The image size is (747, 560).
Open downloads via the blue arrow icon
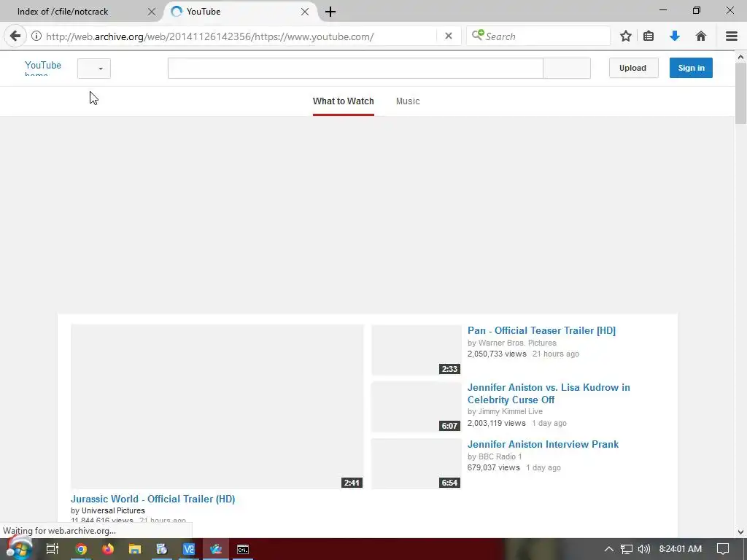[x=675, y=36]
